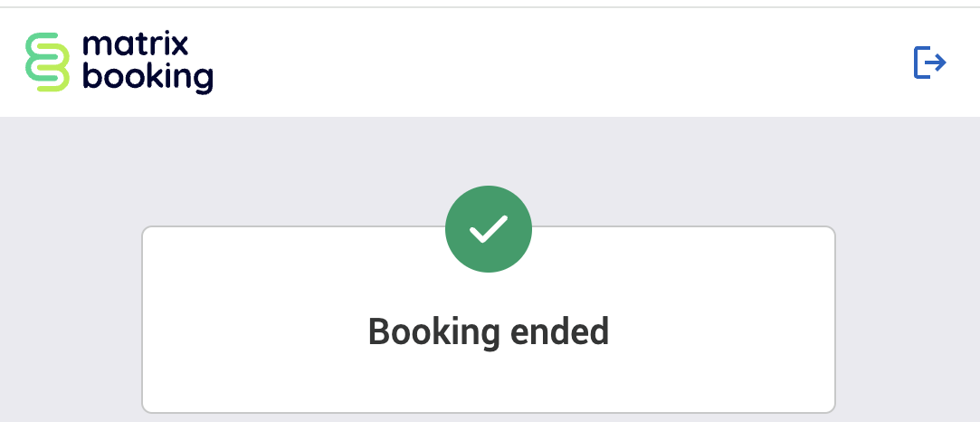
Task: Click the white tick inside the green circle
Action: (x=489, y=230)
